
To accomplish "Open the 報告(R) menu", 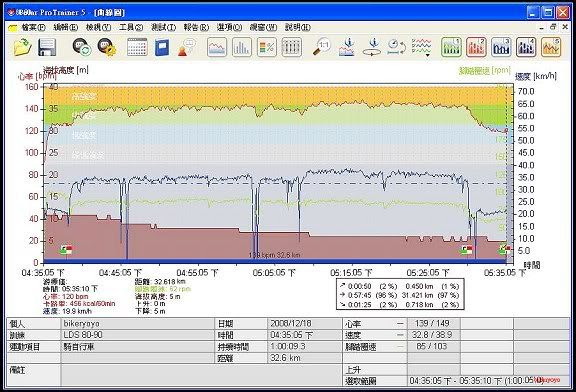I will point(196,27).
